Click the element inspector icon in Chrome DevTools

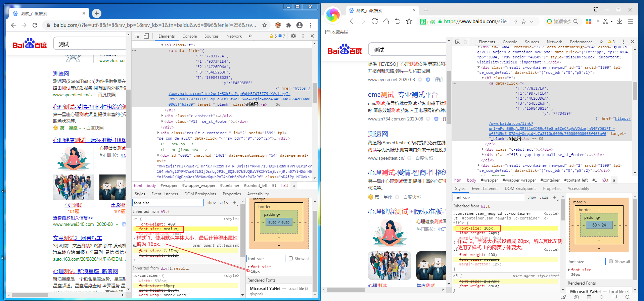137,36
